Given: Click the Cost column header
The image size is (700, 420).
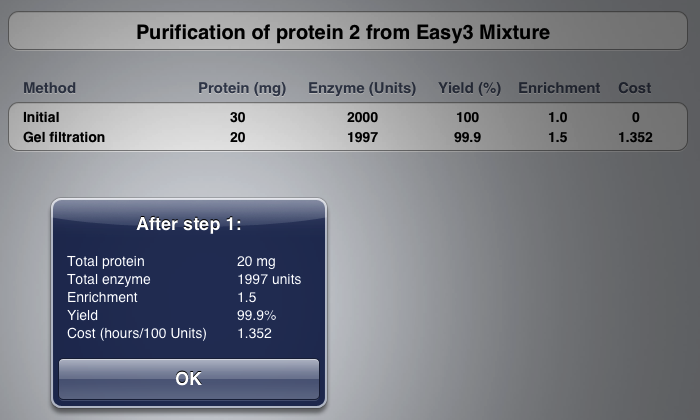Looking at the screenshot, I should click(x=634, y=88).
